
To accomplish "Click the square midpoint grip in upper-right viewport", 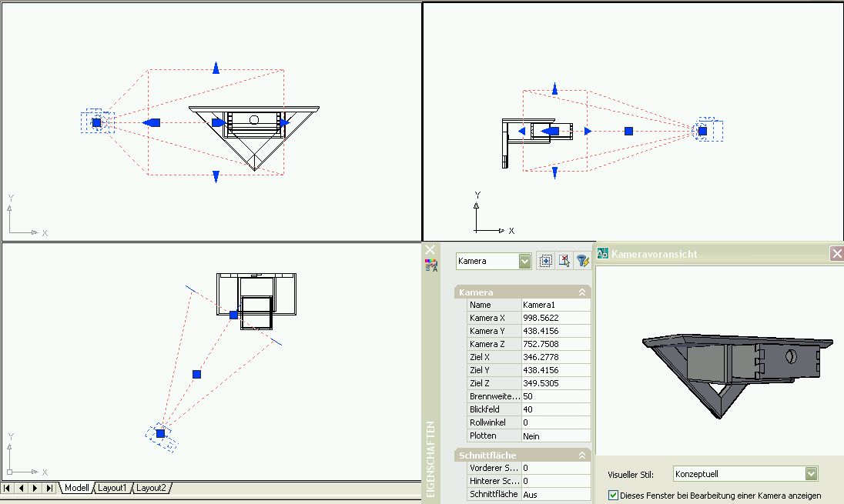I will tap(628, 131).
